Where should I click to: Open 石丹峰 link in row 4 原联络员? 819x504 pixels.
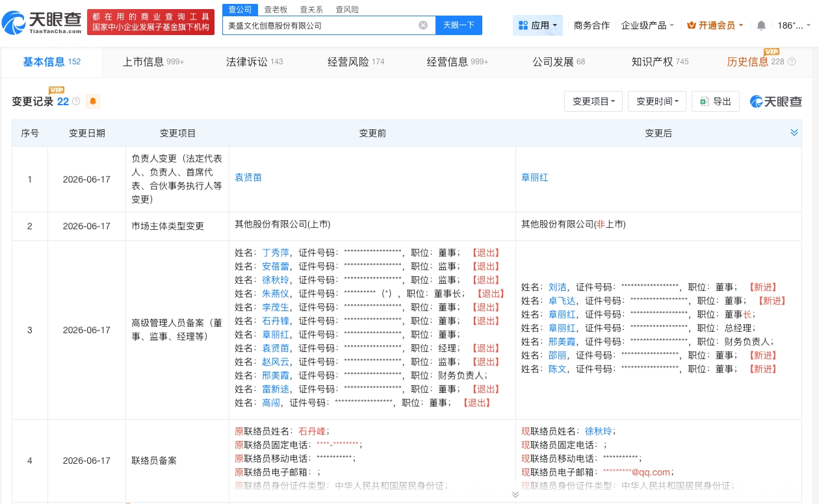[312, 431]
